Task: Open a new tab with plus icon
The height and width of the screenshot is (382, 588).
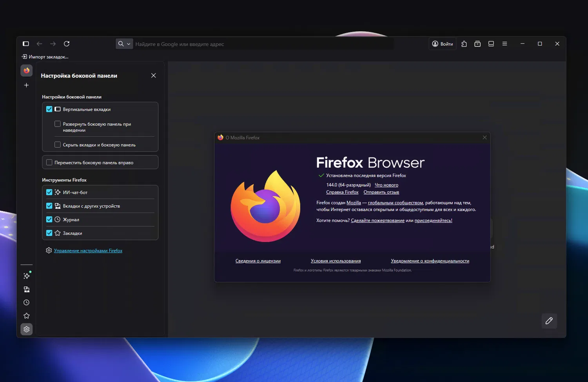Action: (27, 85)
